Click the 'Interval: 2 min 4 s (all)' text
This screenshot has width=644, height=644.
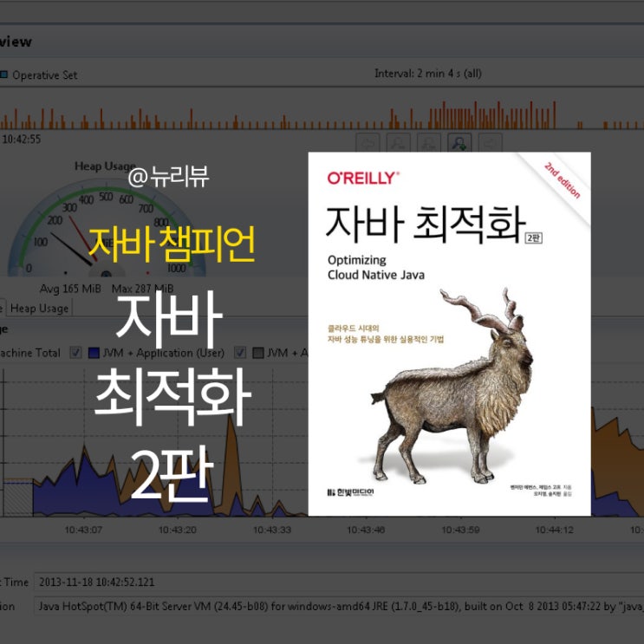pos(428,74)
